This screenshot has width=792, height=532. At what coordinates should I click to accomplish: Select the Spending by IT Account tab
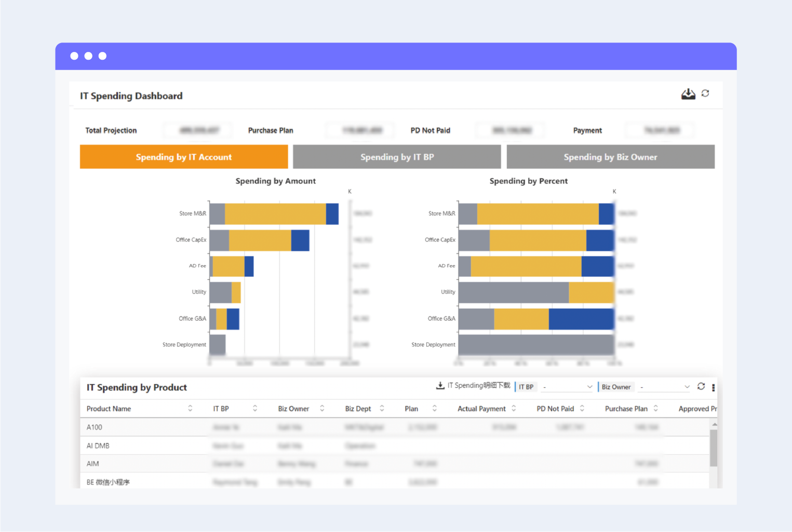pyautogui.click(x=184, y=157)
